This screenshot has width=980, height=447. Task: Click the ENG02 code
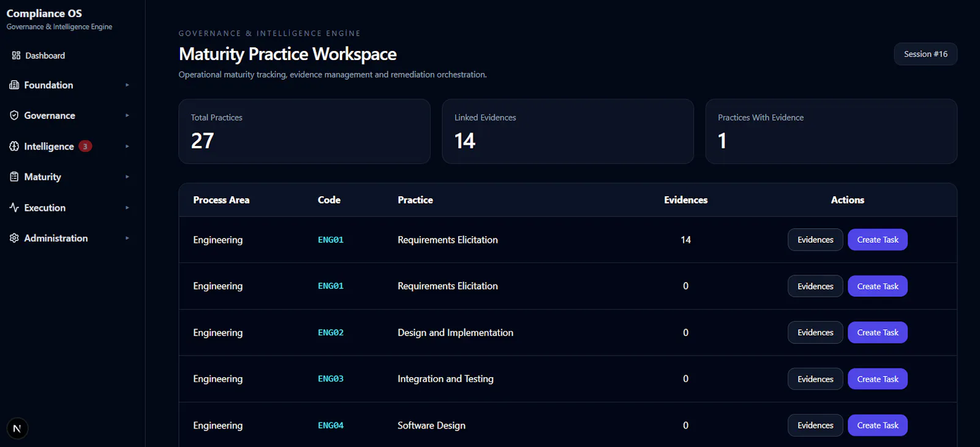[331, 332]
